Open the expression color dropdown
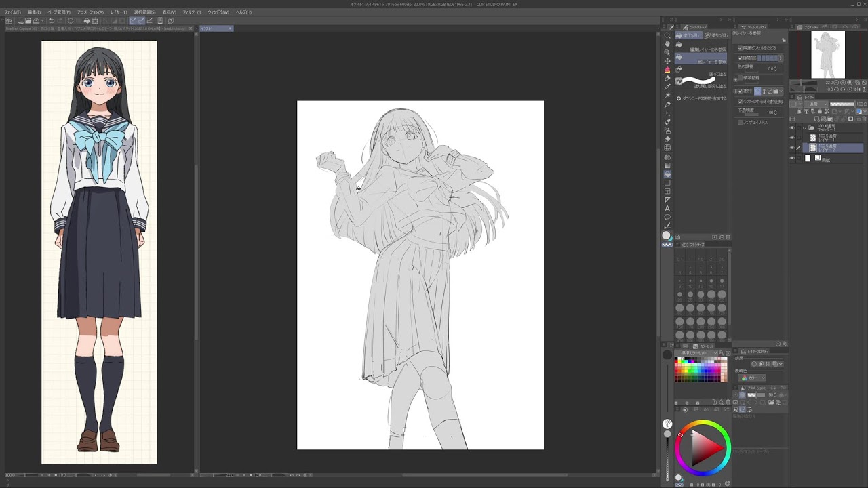Image resolution: width=868 pixels, height=488 pixels. click(753, 378)
